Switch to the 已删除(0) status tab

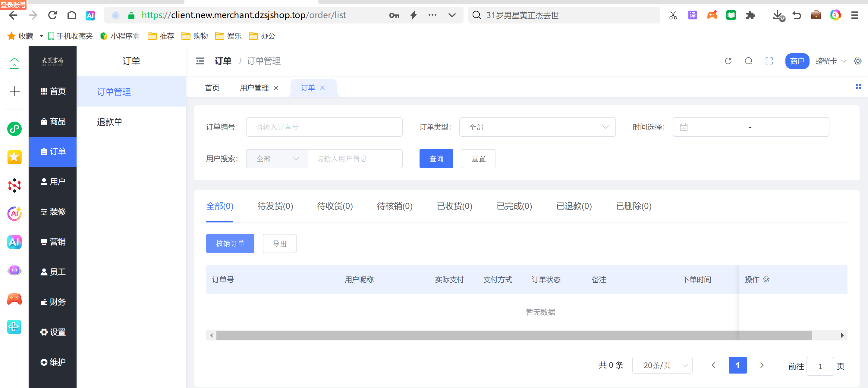[634, 206]
